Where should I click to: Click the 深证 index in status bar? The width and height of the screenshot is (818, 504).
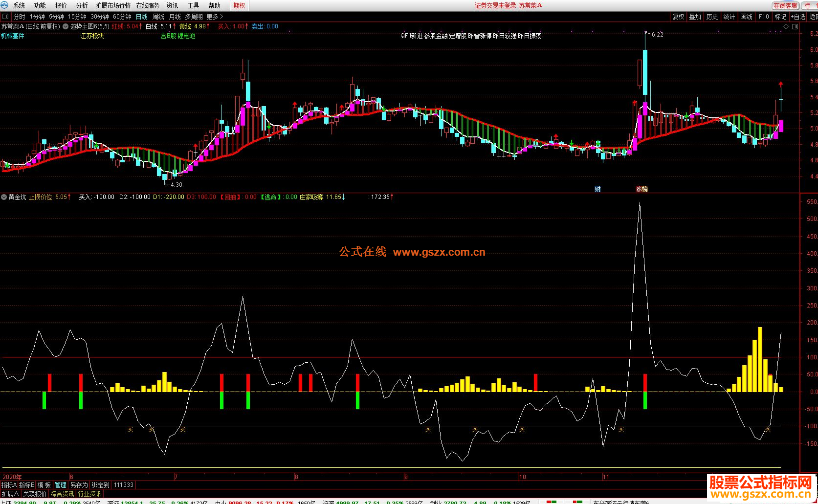113,502
